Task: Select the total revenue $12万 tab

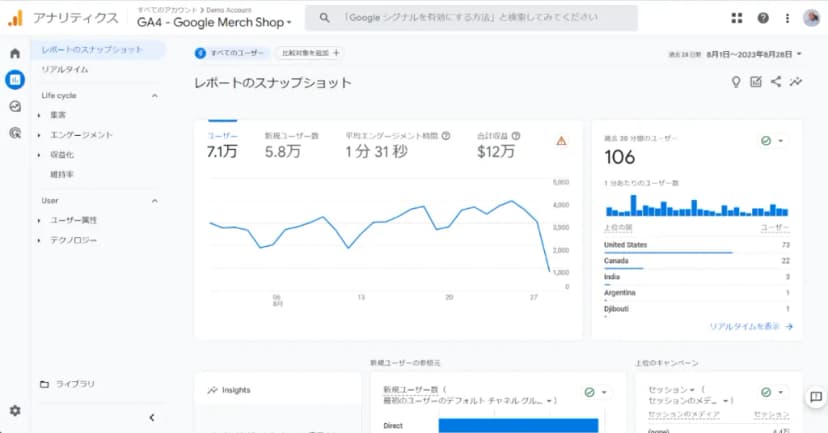Action: 498,145
